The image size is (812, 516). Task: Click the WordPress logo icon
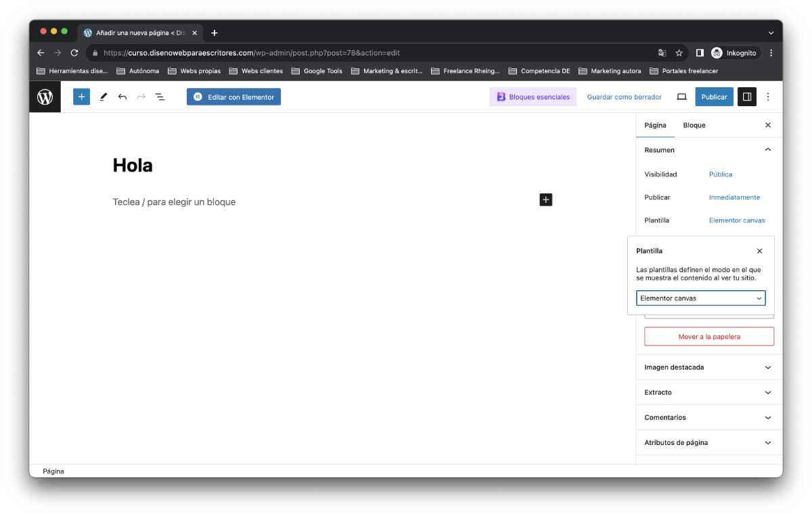point(45,97)
